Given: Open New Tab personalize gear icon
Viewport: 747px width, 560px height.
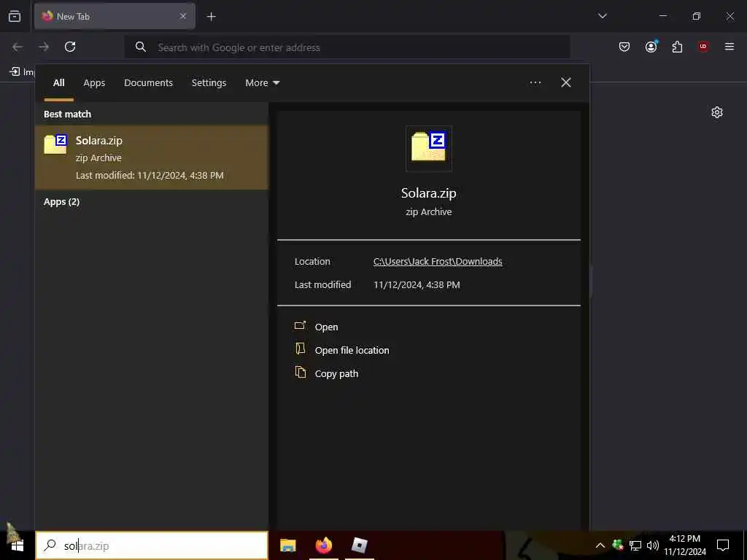Looking at the screenshot, I should click(717, 112).
